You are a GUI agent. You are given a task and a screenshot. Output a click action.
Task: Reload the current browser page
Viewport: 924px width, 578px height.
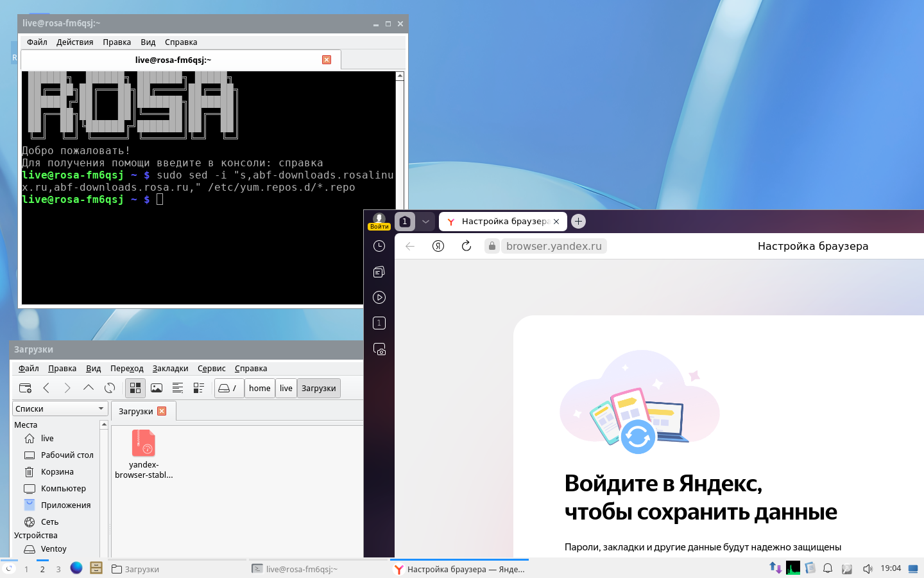pyautogui.click(x=466, y=246)
